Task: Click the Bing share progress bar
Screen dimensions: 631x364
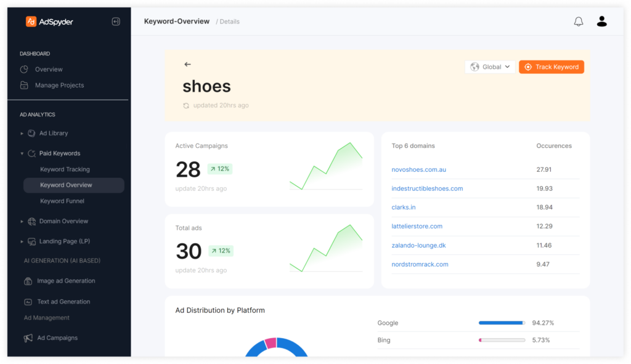Action: pos(502,340)
